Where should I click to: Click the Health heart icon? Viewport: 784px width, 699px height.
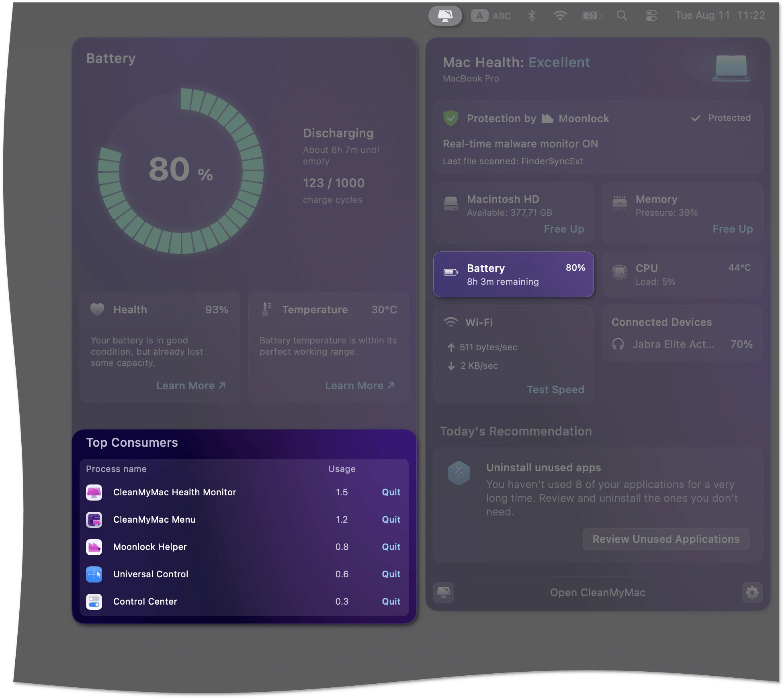coord(97,309)
